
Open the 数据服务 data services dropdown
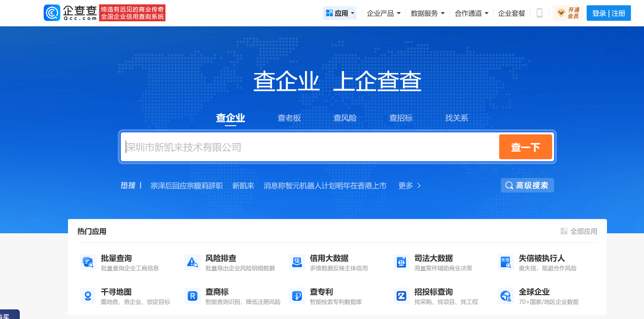pyautogui.click(x=426, y=13)
